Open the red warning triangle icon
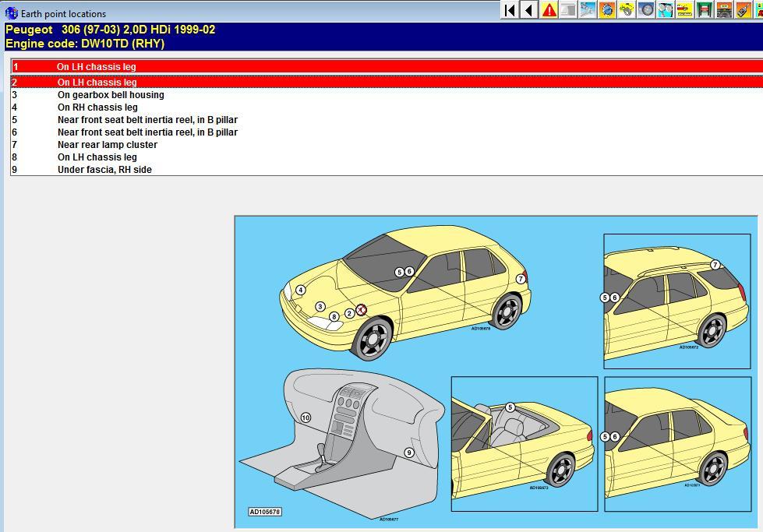The height and width of the screenshot is (532, 763). coord(549,10)
